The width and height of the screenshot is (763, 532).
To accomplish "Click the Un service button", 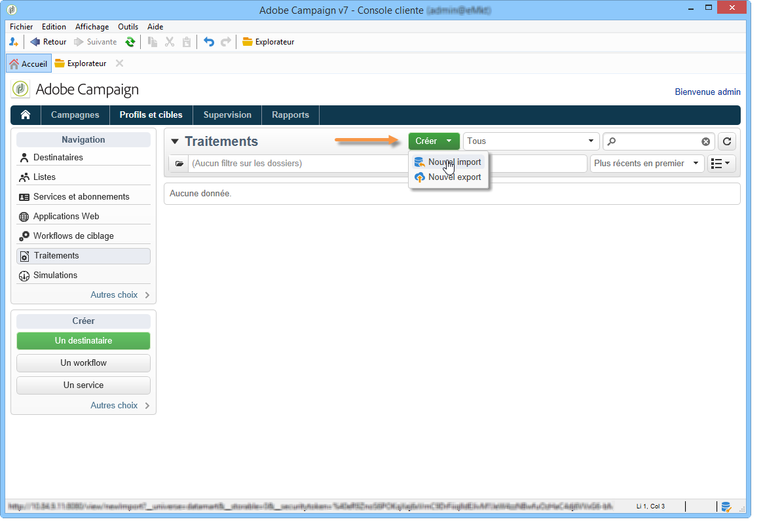I will [x=83, y=385].
